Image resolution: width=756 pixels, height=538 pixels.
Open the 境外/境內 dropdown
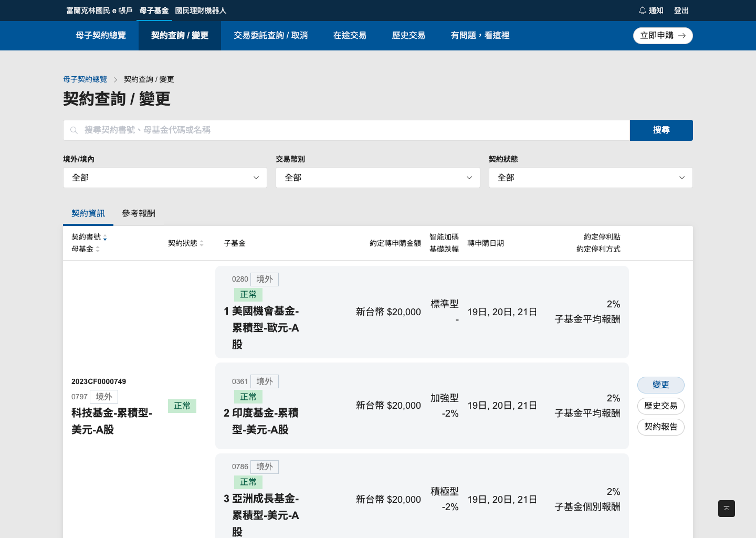165,178
